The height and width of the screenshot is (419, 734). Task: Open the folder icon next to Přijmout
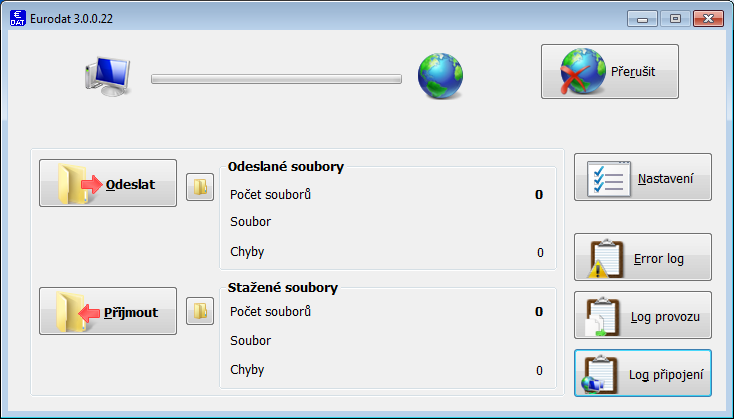(200, 311)
